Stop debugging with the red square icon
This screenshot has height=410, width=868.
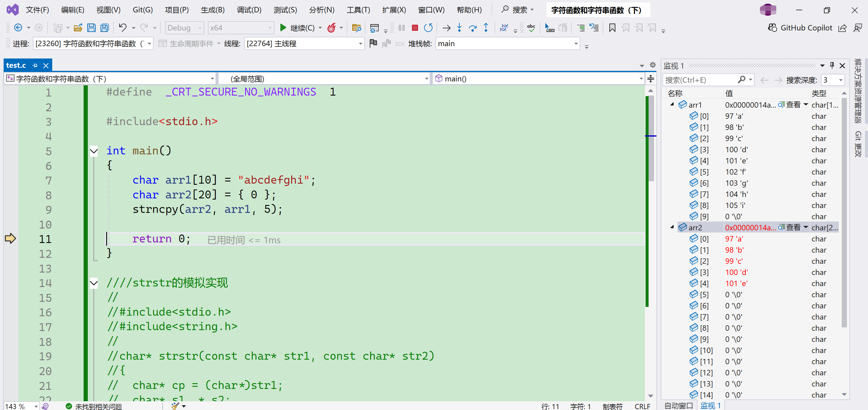pos(415,28)
